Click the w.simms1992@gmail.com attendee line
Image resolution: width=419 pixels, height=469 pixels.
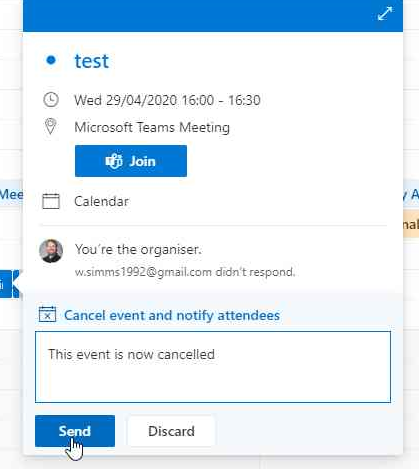[185, 272]
